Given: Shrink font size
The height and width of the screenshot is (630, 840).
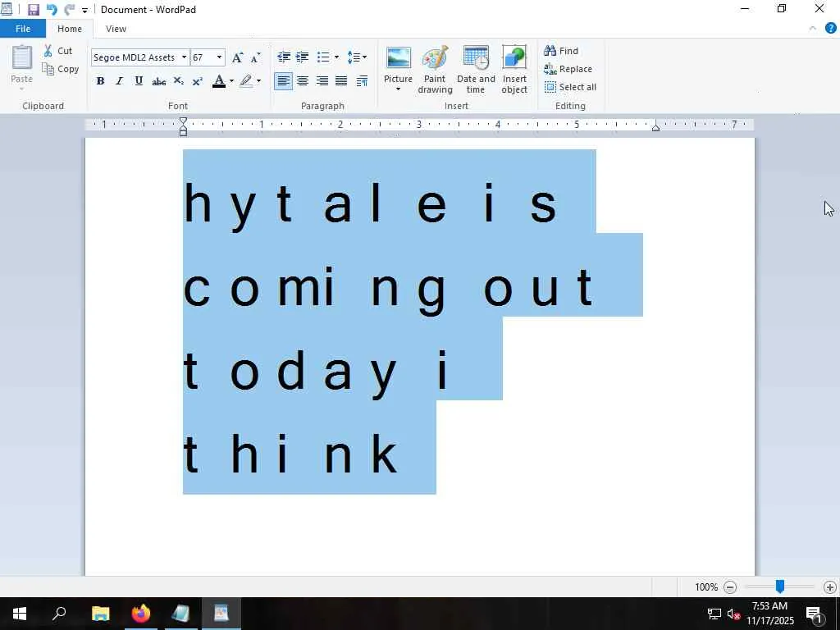Looking at the screenshot, I should (256, 57).
